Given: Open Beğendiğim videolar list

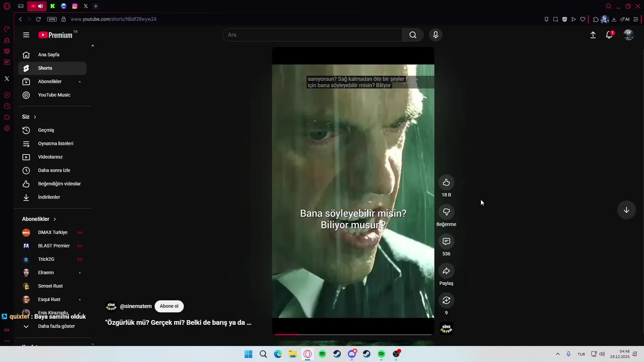Looking at the screenshot, I should [x=52, y=184].
